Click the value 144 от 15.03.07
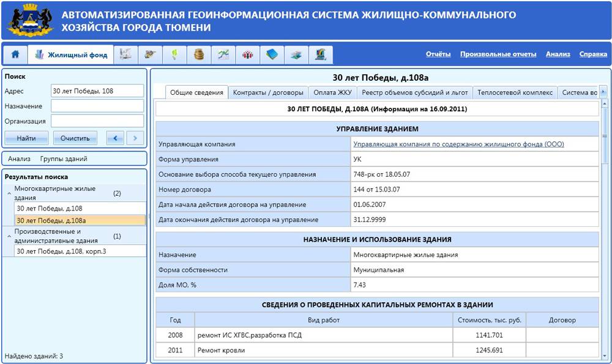The width and height of the screenshot is (612, 364). (x=376, y=189)
